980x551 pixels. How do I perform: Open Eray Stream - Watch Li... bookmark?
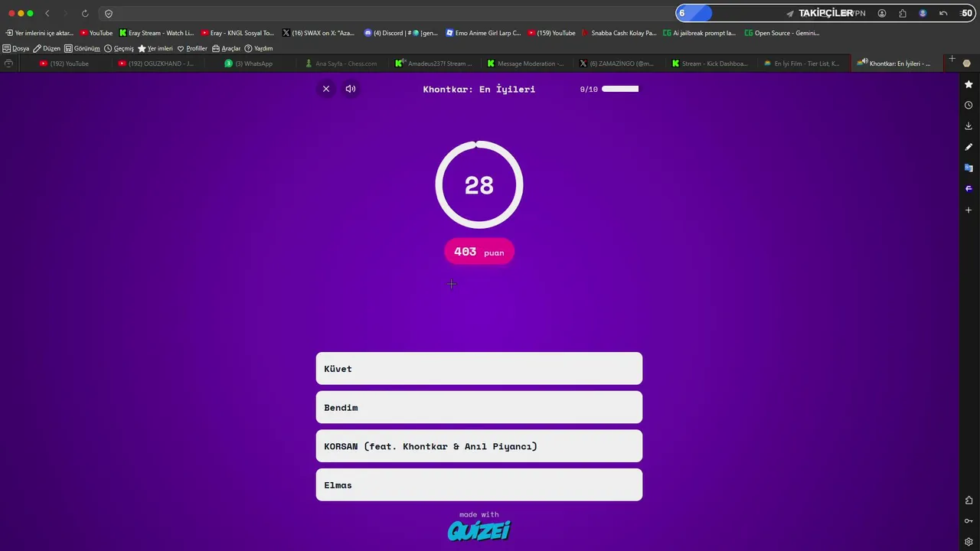pyautogui.click(x=157, y=33)
